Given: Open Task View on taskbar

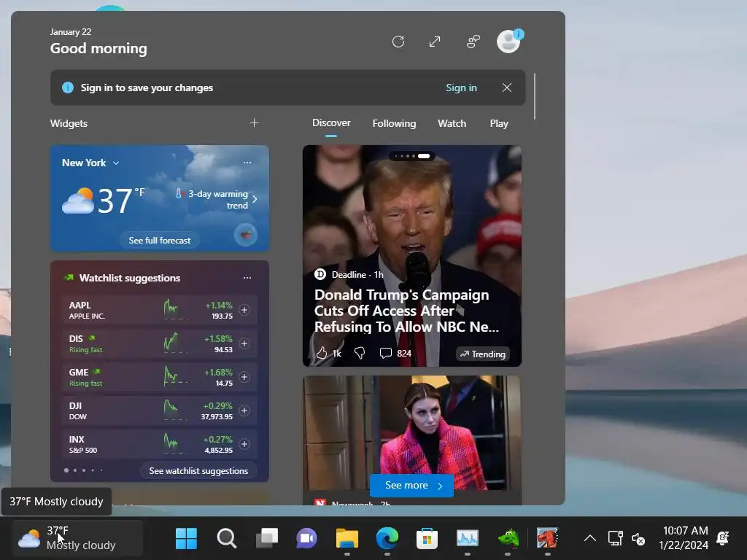Looking at the screenshot, I should [267, 539].
